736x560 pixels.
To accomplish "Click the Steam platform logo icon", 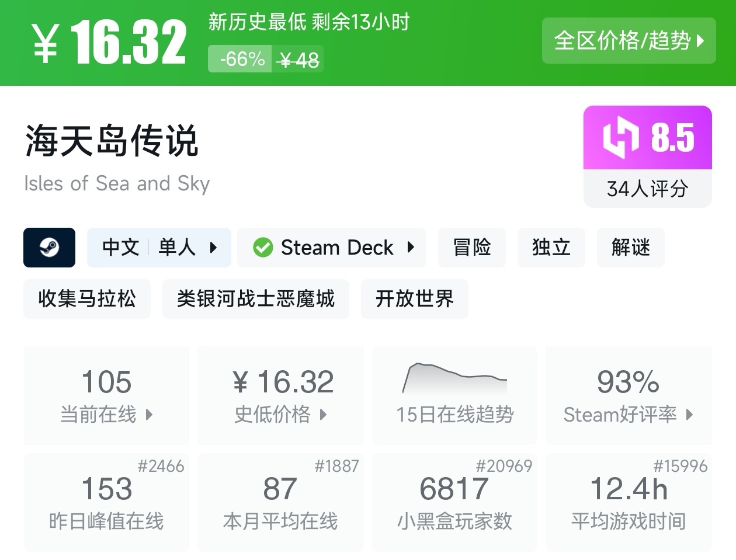I will [49, 248].
